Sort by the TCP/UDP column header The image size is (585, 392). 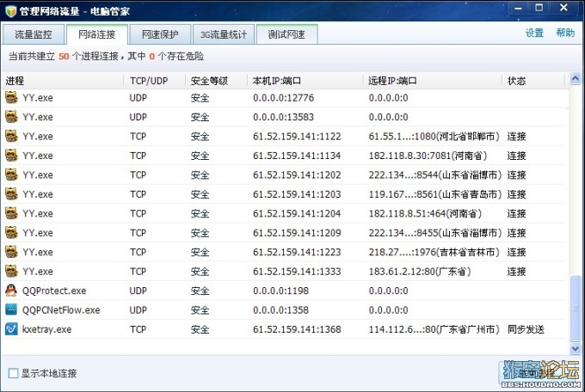pos(155,81)
